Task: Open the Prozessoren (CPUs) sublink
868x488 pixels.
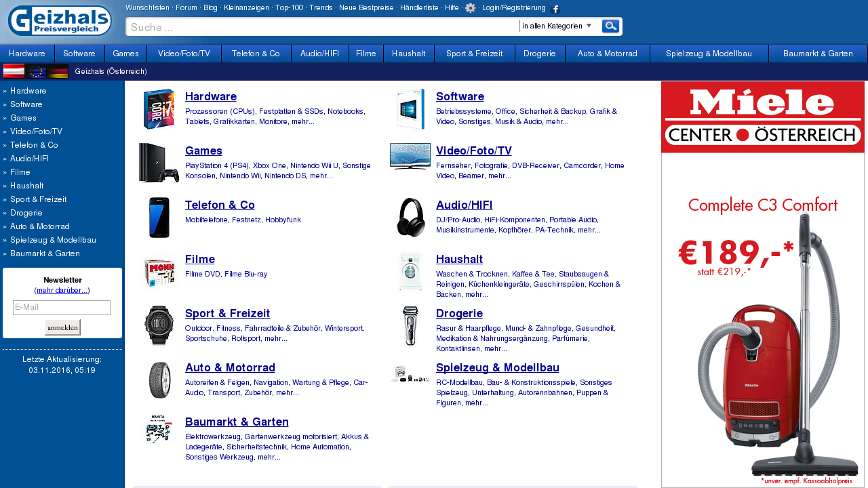Action: (220, 111)
